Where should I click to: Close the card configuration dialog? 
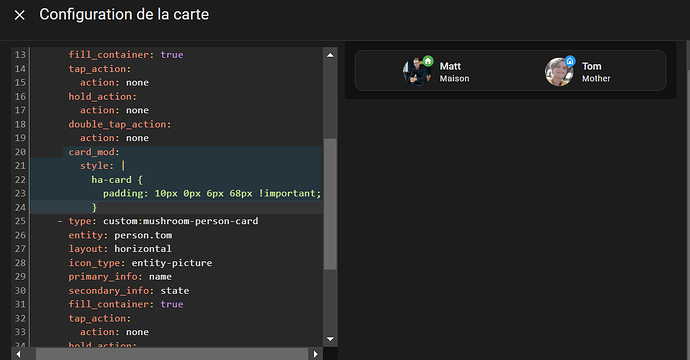point(19,15)
